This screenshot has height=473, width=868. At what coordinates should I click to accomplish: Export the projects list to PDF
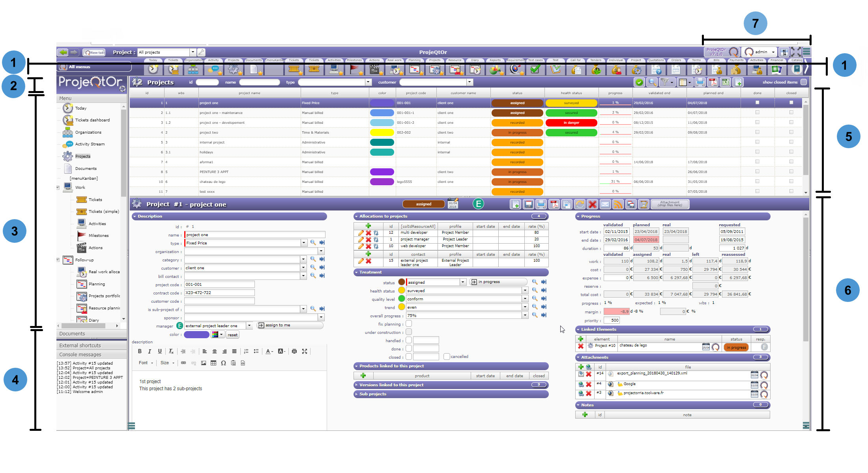point(713,82)
